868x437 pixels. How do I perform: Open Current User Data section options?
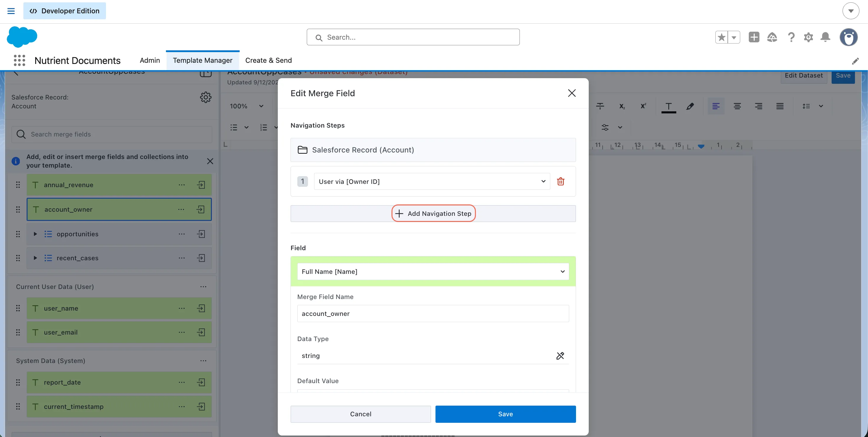click(x=203, y=287)
